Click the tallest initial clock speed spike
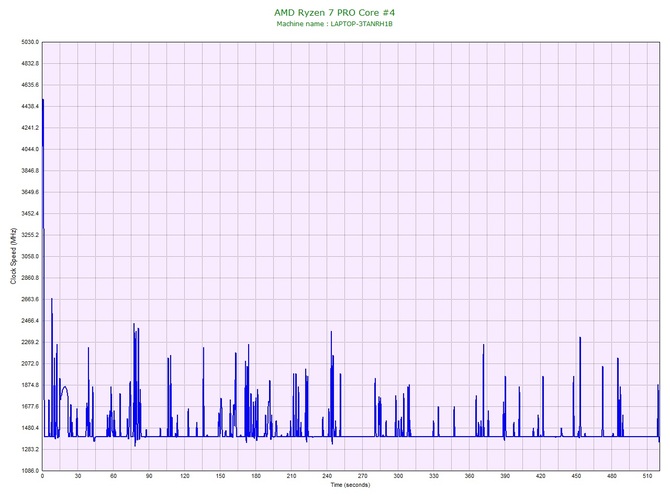Viewport: 670px width, 502px height. [x=43, y=101]
